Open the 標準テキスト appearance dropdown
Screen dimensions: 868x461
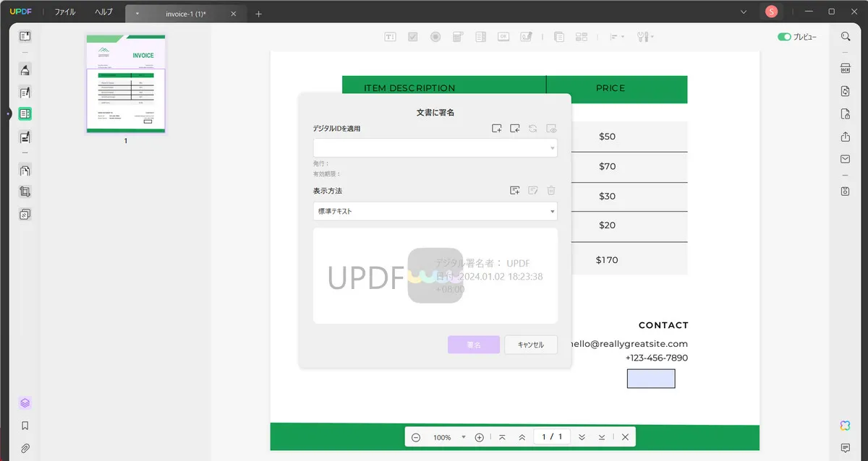(x=435, y=211)
